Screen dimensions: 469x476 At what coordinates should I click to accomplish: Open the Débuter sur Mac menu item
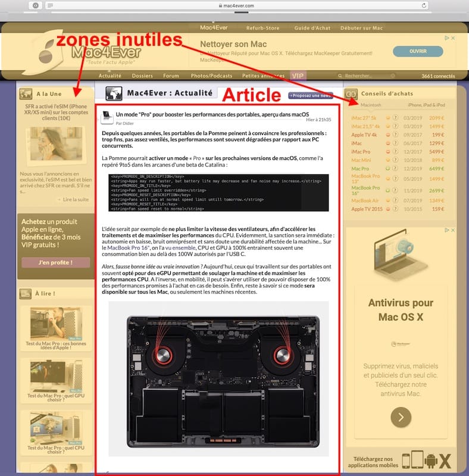pos(361,28)
